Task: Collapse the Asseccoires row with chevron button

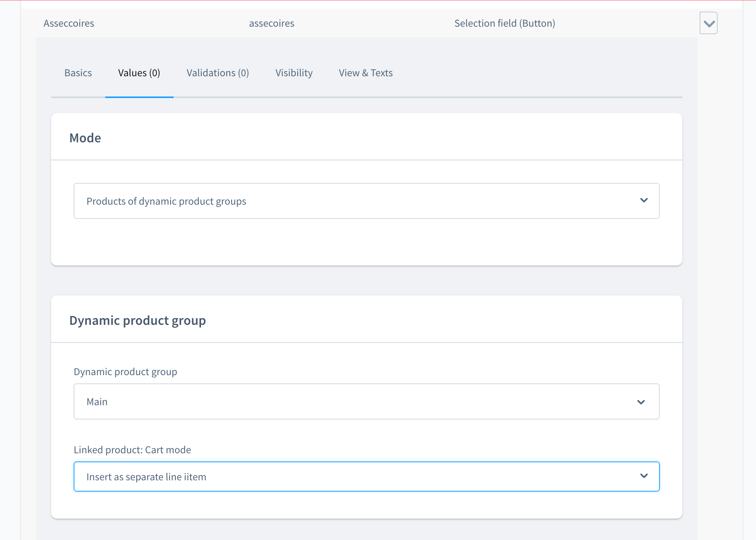Action: click(708, 23)
